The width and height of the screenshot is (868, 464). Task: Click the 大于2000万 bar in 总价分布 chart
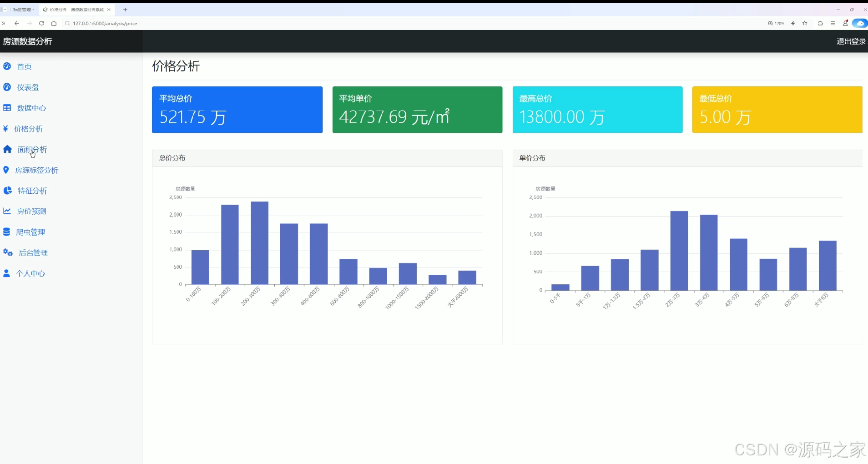coord(467,277)
